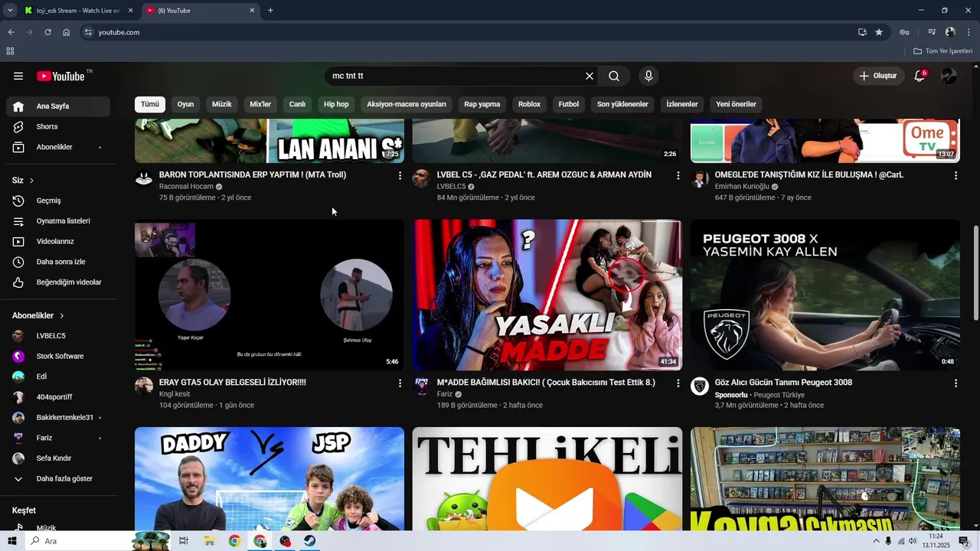
Task: Click the page vertical scrollbar
Action: 975,273
